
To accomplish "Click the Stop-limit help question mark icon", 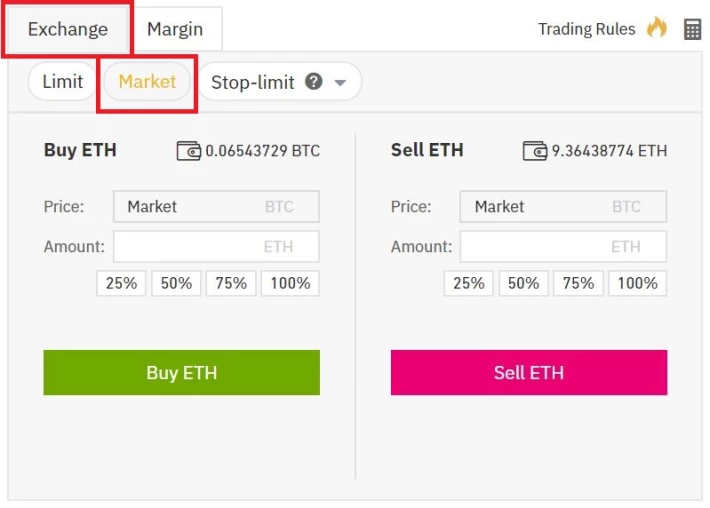I will pyautogui.click(x=313, y=81).
